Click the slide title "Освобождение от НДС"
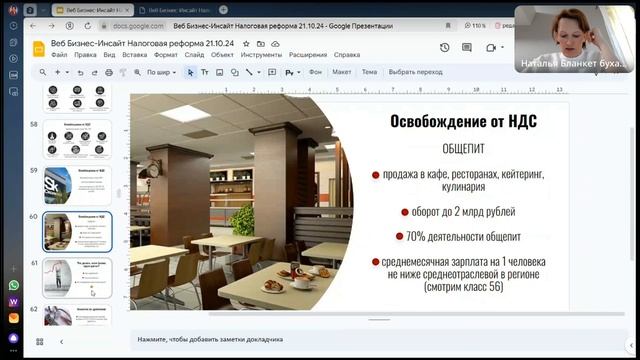 click(x=463, y=121)
